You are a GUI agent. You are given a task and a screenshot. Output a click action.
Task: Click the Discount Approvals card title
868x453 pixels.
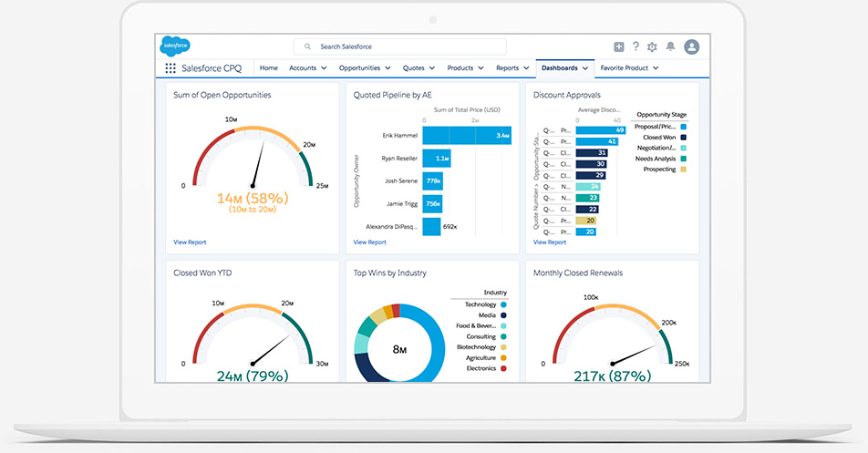click(567, 95)
